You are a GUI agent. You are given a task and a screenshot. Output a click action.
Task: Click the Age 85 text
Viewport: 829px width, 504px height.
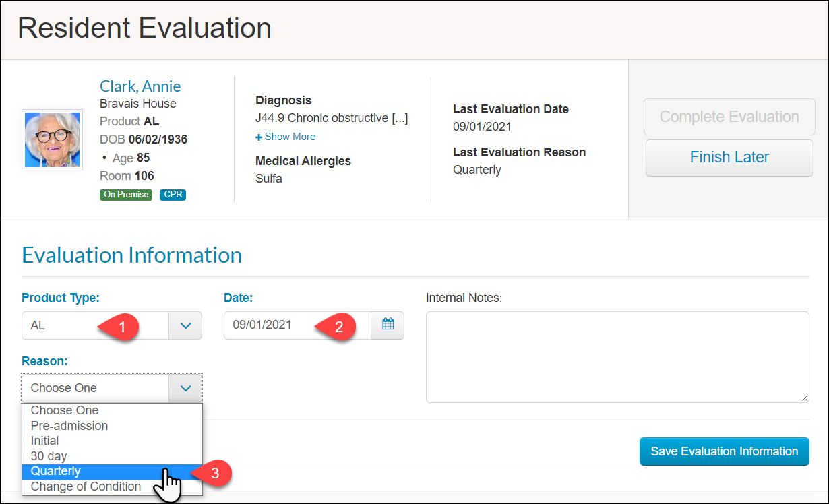click(x=131, y=158)
